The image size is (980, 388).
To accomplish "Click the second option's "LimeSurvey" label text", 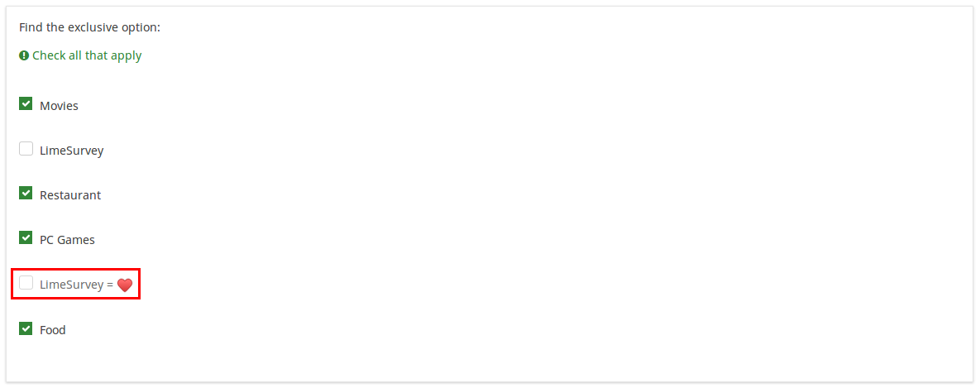I will 71,151.
